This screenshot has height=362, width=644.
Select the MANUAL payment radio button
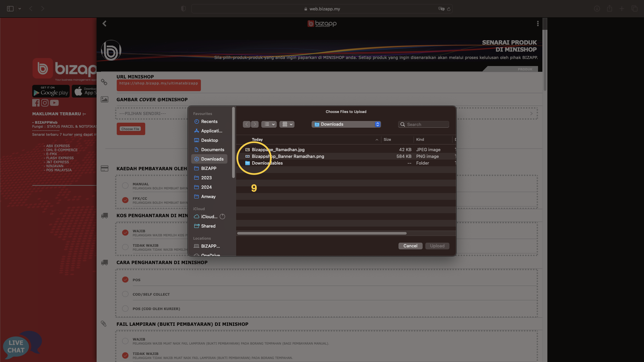(x=125, y=186)
